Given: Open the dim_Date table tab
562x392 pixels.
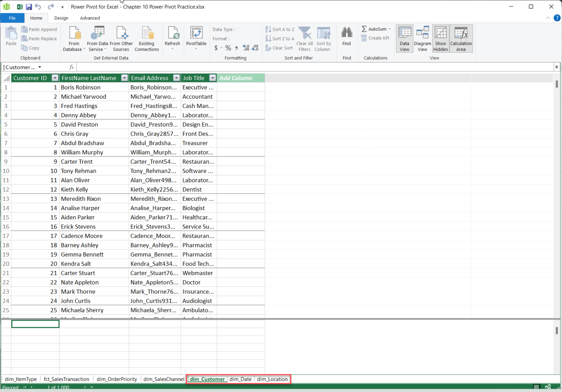Looking at the screenshot, I should (240, 379).
